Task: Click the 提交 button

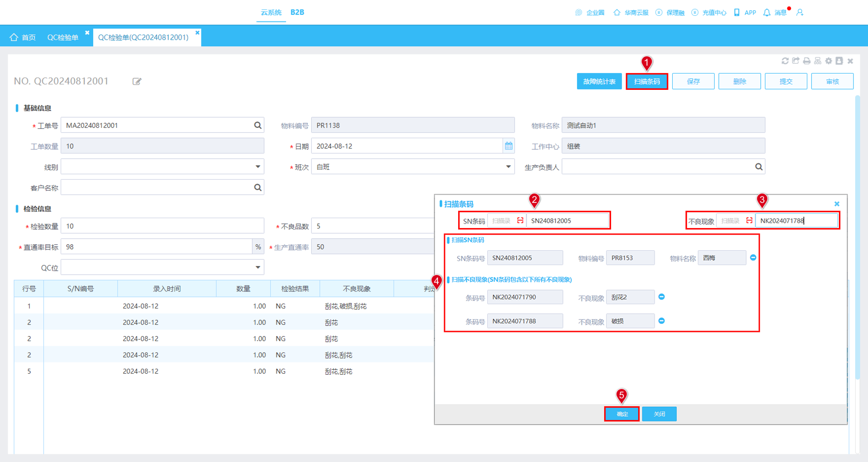Action: [786, 81]
